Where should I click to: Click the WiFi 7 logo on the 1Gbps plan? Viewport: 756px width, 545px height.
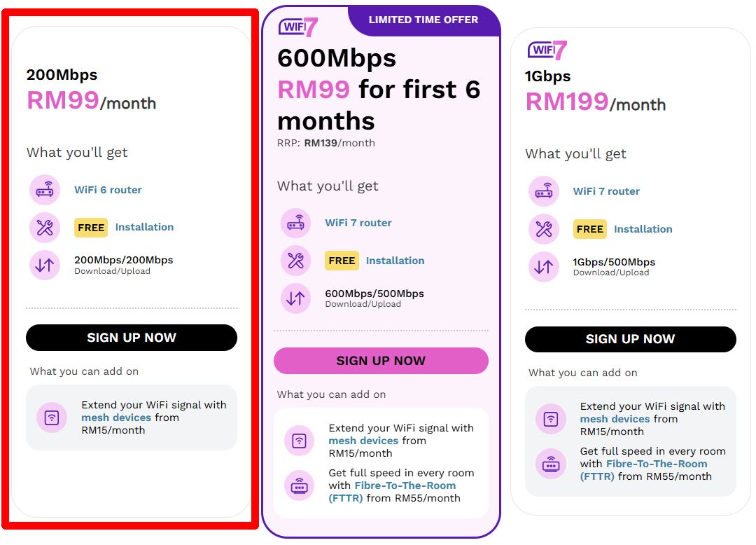tap(547, 50)
